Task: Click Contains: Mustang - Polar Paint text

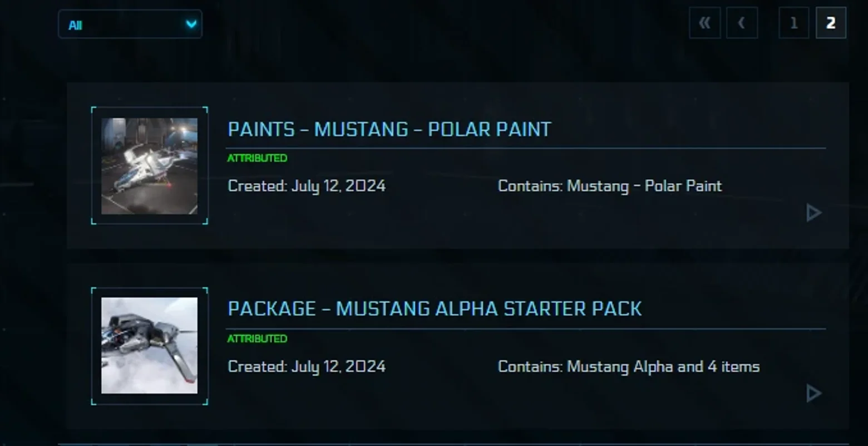Action: tap(610, 186)
